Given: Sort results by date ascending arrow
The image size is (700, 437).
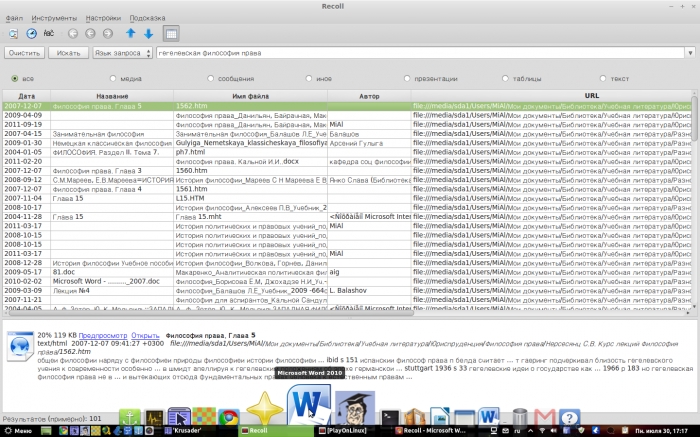Looking at the screenshot, I should click(x=130, y=33).
